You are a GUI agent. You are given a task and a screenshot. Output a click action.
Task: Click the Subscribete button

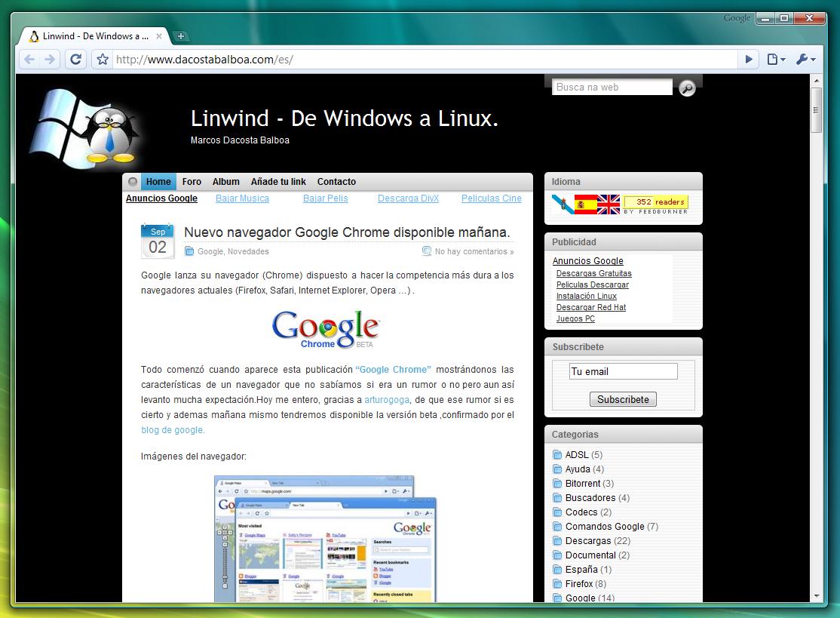(x=623, y=399)
